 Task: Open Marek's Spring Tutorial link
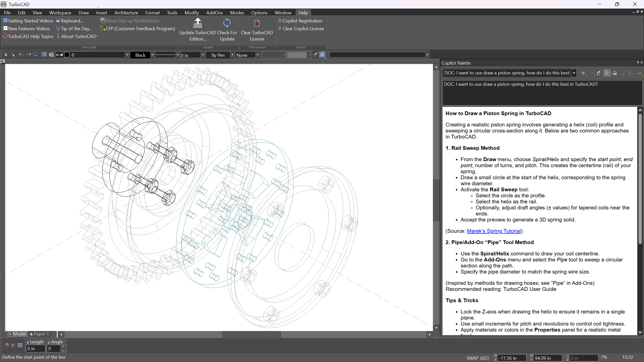[494, 231]
